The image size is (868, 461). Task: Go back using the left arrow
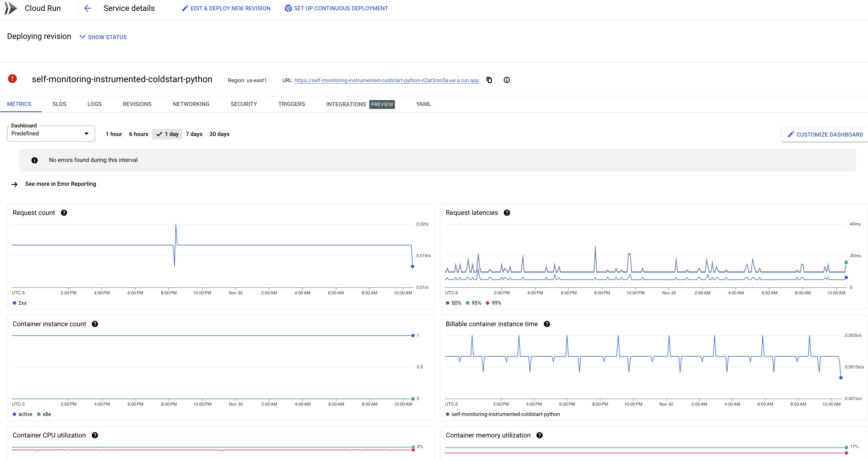[x=88, y=9]
